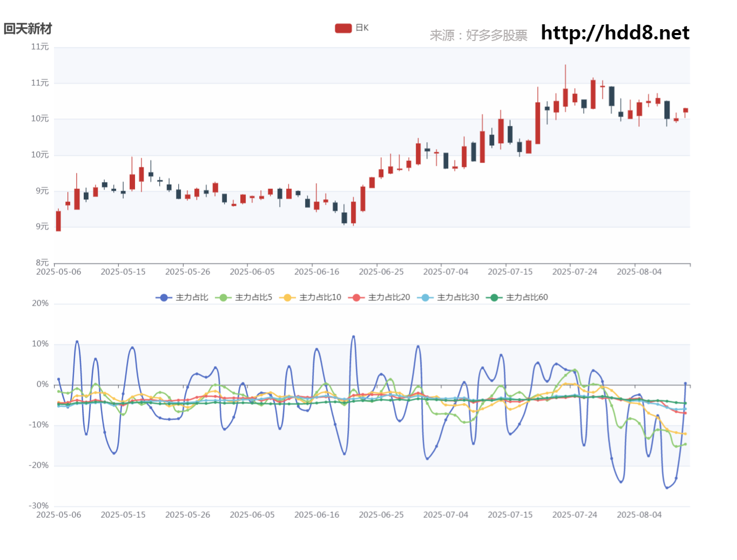
Task: Click 2025-07-24 under the 主力占比 chart
Action: point(575,515)
